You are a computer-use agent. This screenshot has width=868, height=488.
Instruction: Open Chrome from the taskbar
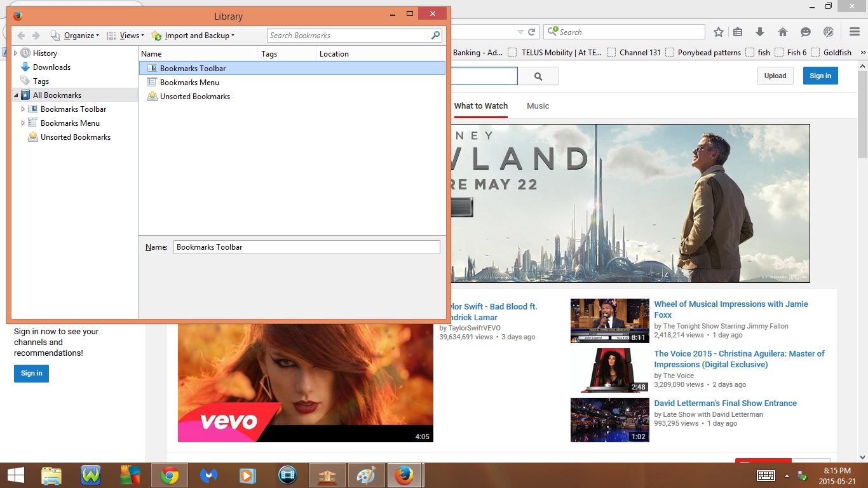coord(169,475)
